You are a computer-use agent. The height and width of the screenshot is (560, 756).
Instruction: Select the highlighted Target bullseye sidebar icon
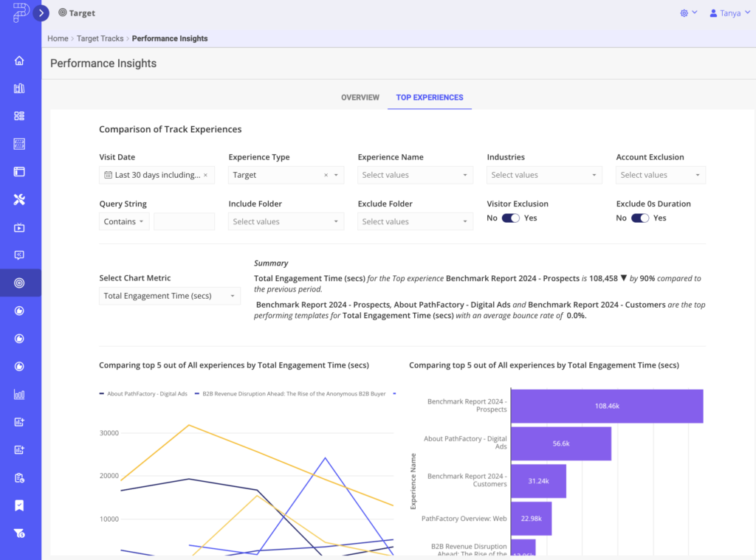pos(19,283)
